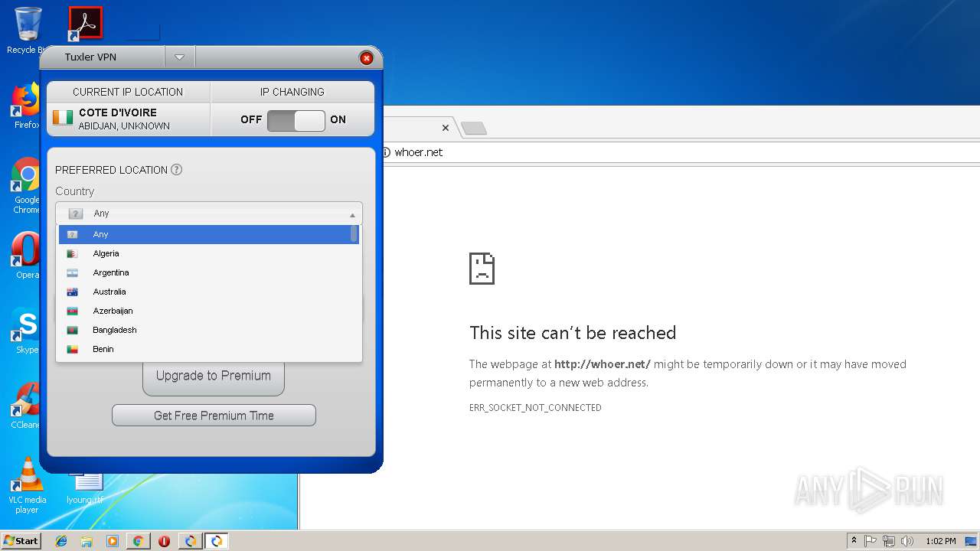This screenshot has width=980, height=551.
Task: Click the Chrome site info icon
Action: click(x=386, y=152)
